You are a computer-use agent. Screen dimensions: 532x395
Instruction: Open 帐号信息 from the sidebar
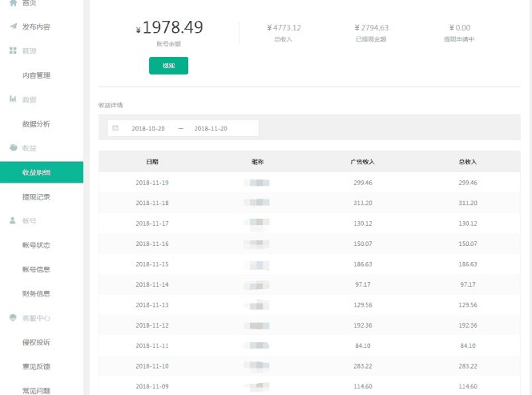tap(36, 269)
